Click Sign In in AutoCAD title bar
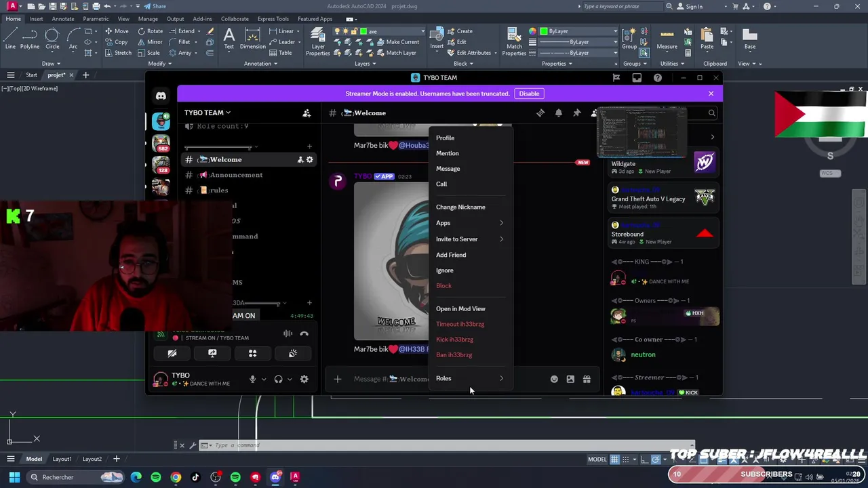 click(x=690, y=6)
